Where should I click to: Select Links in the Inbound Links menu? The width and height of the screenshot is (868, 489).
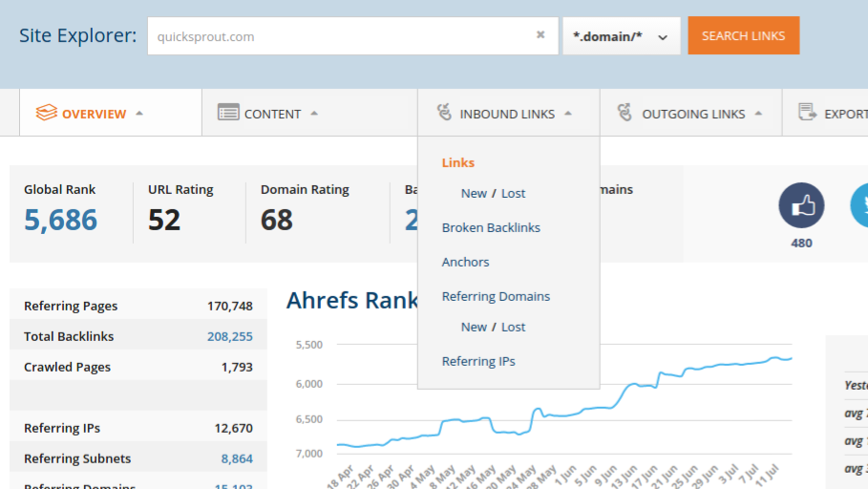click(x=457, y=162)
